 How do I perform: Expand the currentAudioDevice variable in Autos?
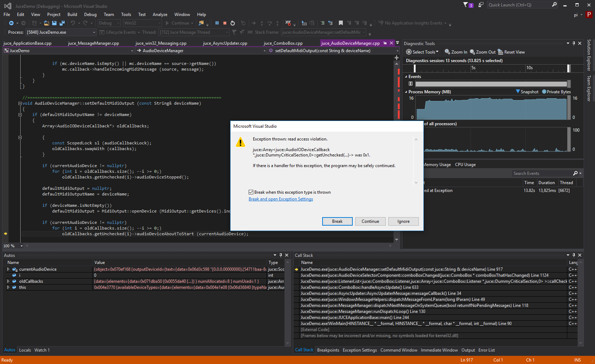(x=8, y=269)
